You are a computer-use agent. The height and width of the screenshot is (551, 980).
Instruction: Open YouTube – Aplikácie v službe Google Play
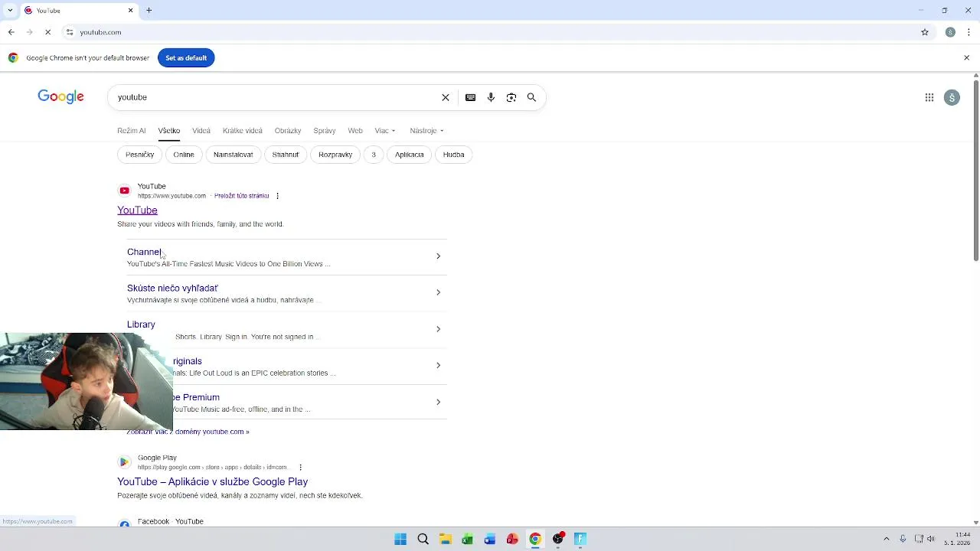tap(212, 481)
